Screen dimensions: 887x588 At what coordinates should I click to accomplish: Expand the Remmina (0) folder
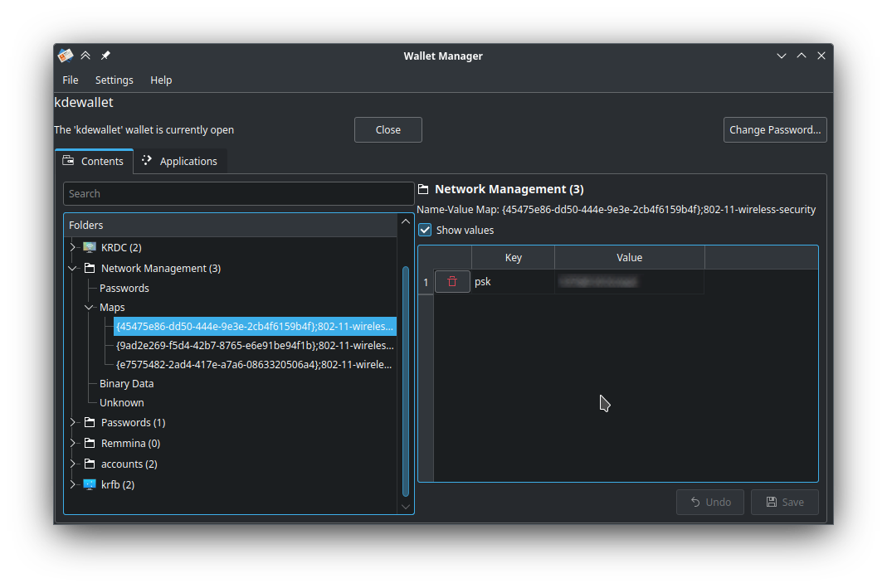pyautogui.click(x=72, y=443)
